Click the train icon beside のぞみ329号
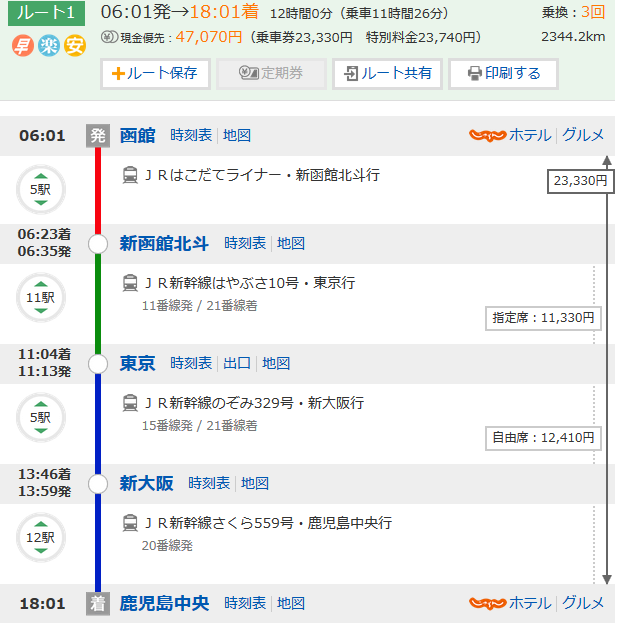 point(130,403)
